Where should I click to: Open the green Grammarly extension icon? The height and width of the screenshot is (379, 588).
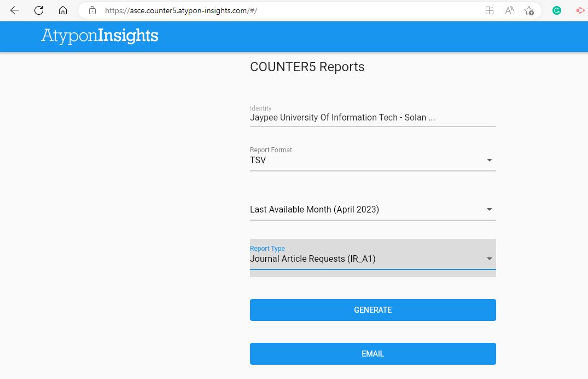pyautogui.click(x=557, y=10)
